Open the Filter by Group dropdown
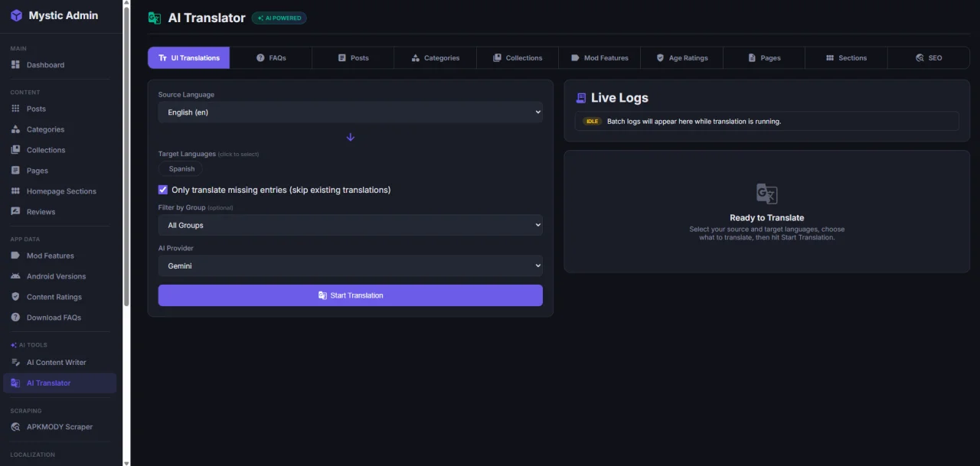 click(x=351, y=225)
